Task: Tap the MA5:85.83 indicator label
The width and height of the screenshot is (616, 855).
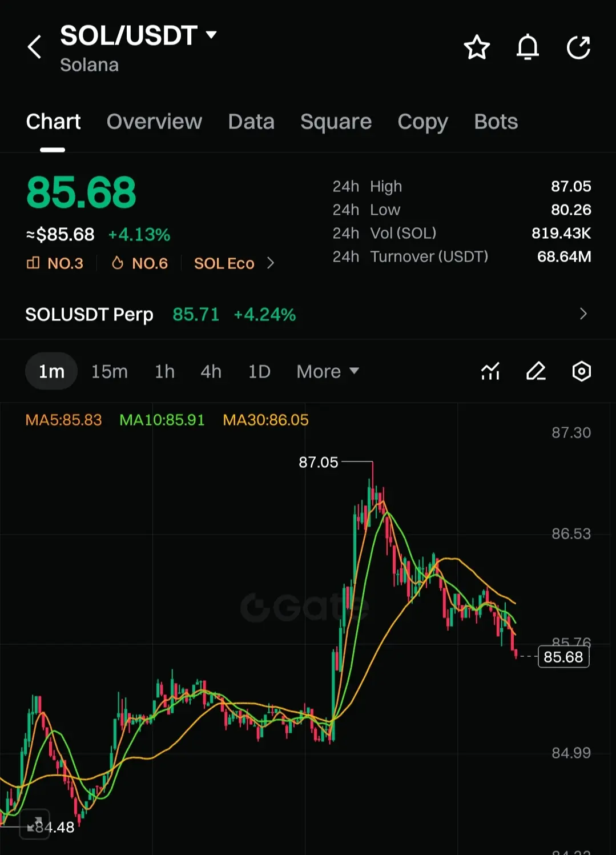Action: (63, 420)
